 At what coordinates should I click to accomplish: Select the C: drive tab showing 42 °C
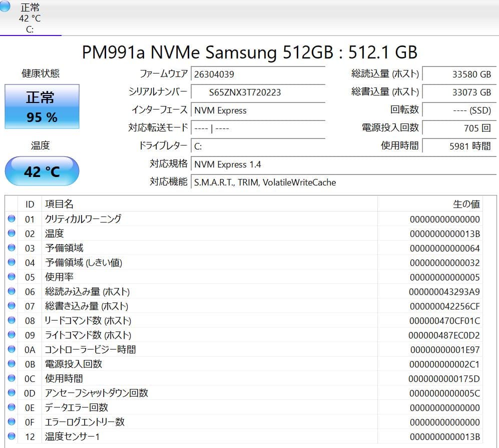(30, 18)
